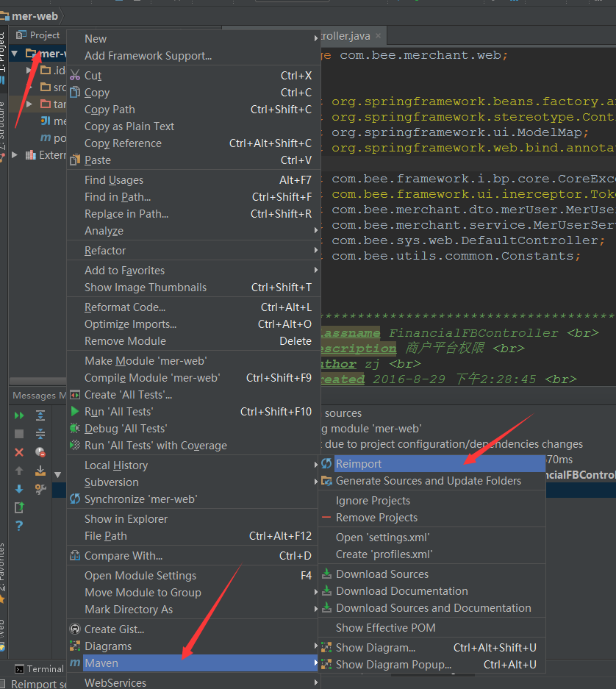Click the blue down arrow next message icon

click(x=19, y=489)
